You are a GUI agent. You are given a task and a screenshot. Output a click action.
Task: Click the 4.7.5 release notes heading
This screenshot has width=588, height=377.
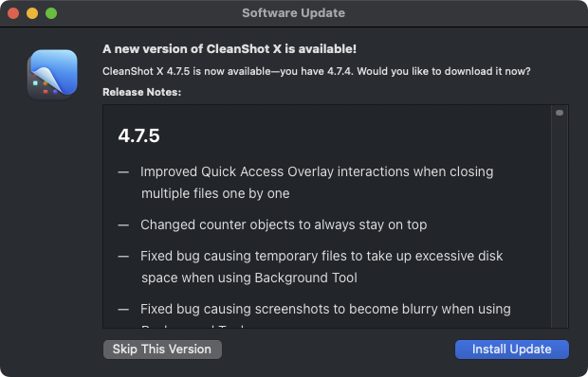(x=139, y=135)
